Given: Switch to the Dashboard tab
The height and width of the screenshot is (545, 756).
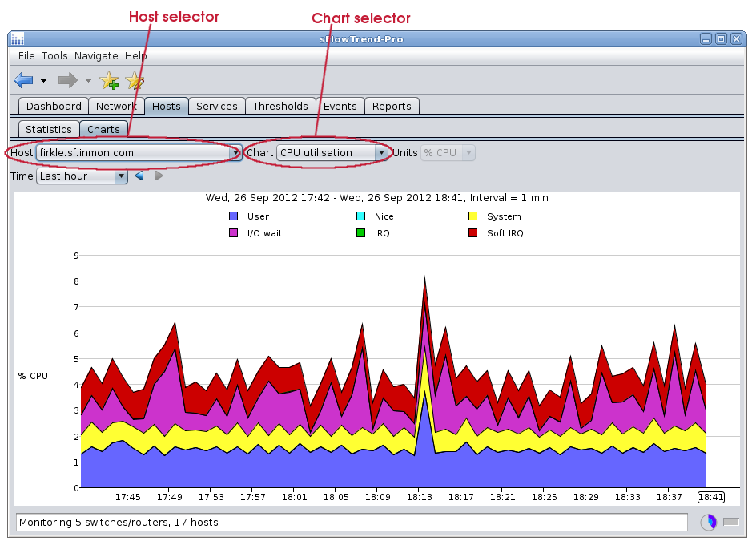Looking at the screenshot, I should pyautogui.click(x=54, y=106).
